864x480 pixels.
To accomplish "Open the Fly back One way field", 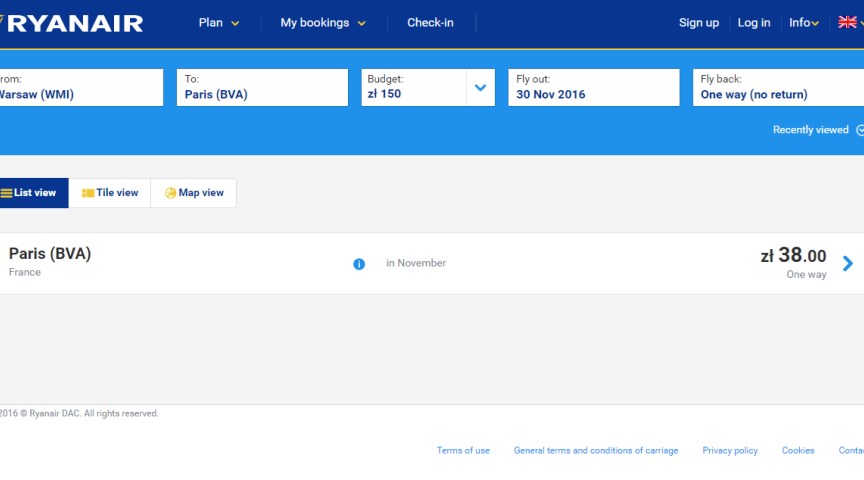I will click(x=778, y=87).
